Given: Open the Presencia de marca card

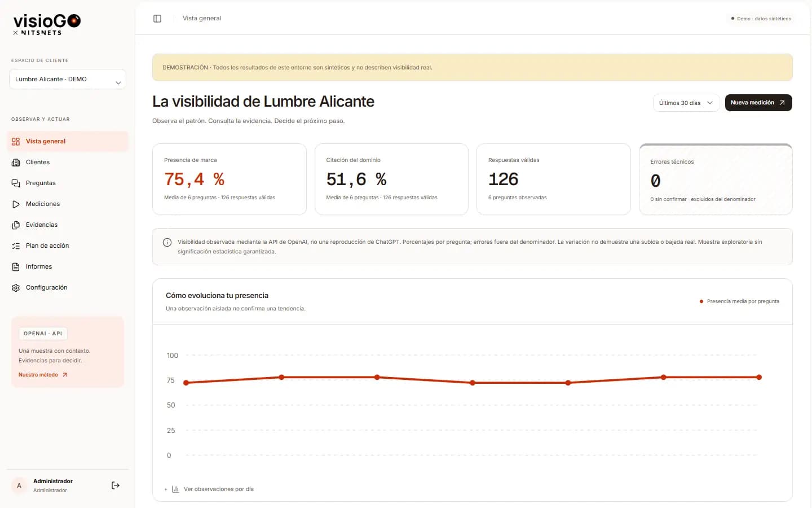Looking at the screenshot, I should [x=230, y=179].
